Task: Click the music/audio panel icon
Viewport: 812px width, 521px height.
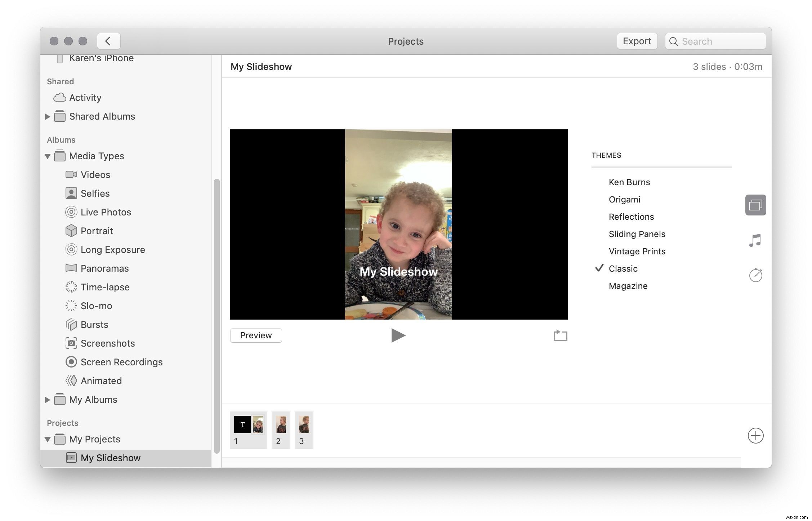Action: point(756,240)
